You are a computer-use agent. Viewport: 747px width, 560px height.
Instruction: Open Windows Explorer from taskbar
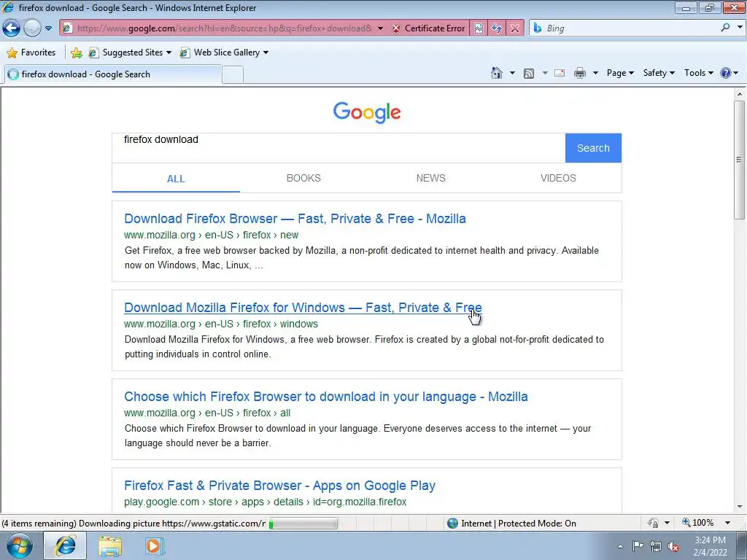pyautogui.click(x=110, y=546)
